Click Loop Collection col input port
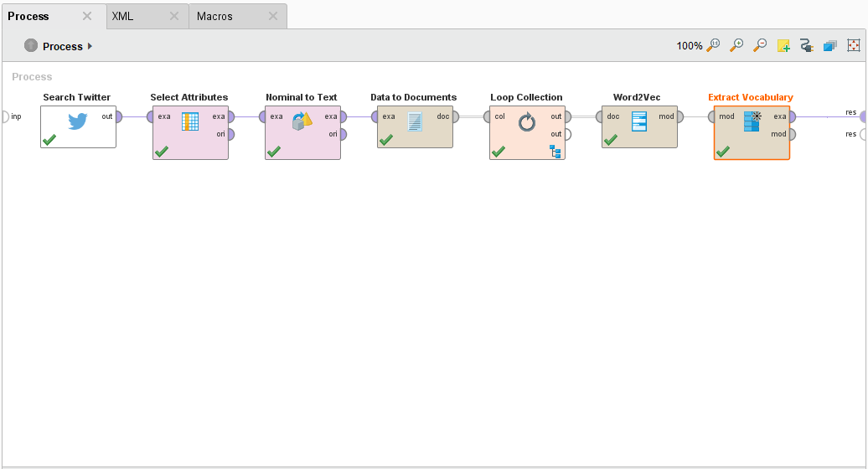Viewport: 868px width, 469px height. pyautogui.click(x=487, y=116)
